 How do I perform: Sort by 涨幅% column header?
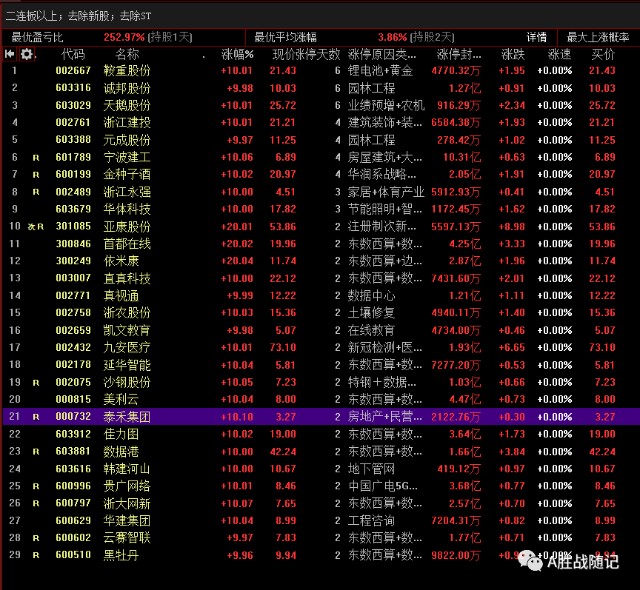pyautogui.click(x=237, y=54)
